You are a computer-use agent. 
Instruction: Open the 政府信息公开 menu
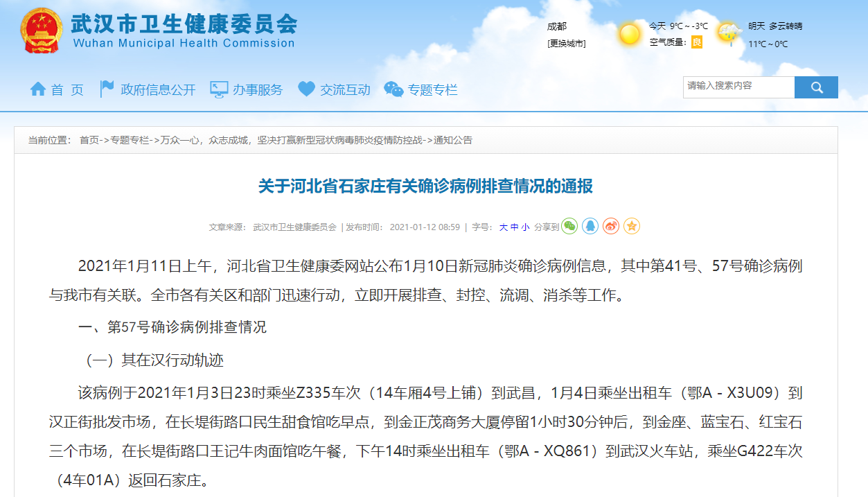coord(148,89)
